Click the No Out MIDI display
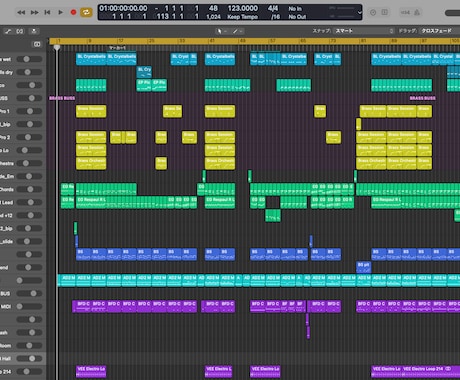460x380 pixels. point(297,17)
